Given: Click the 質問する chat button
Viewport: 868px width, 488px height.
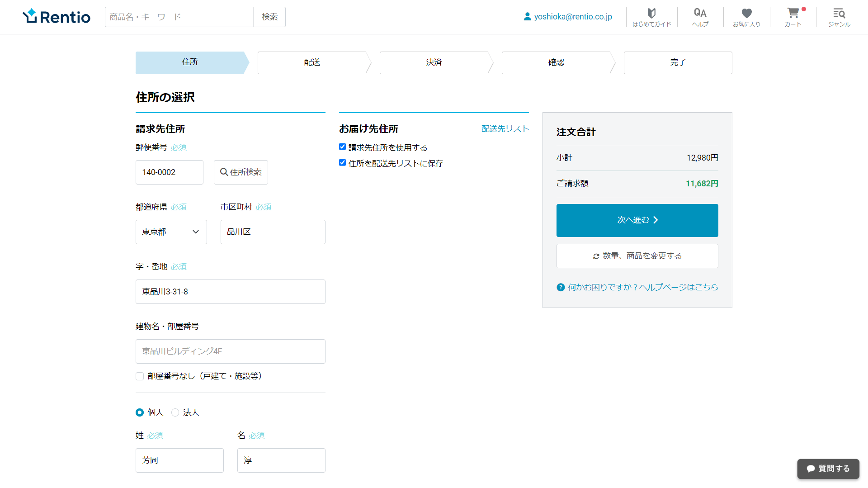Looking at the screenshot, I should (828, 469).
